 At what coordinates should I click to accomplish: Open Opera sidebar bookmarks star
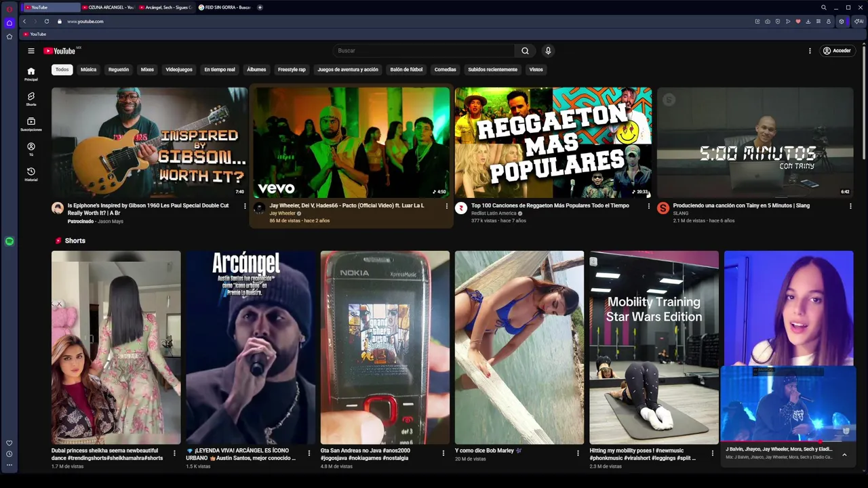coord(9,37)
